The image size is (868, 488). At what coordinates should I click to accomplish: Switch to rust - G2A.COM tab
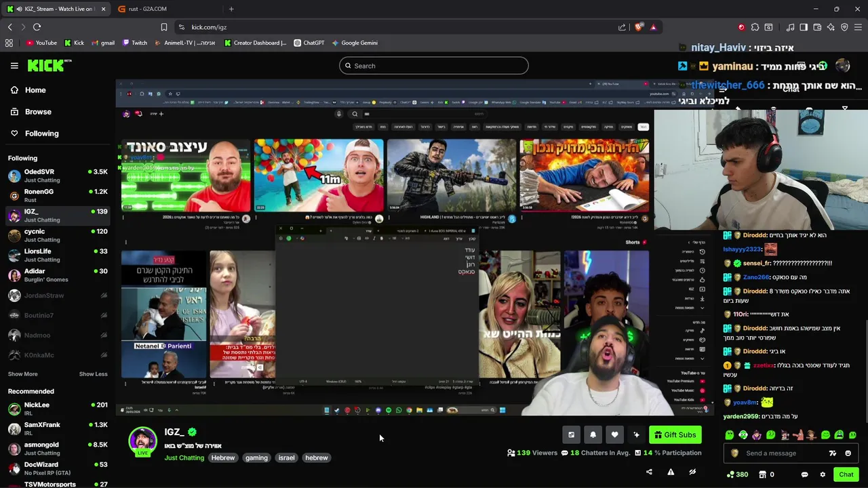tap(166, 9)
